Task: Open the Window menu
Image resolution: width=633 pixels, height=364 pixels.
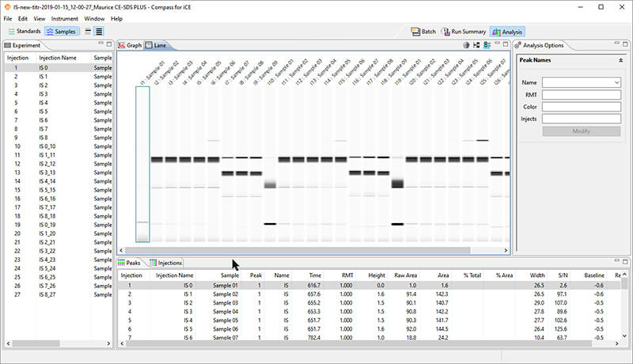Action: tap(94, 18)
